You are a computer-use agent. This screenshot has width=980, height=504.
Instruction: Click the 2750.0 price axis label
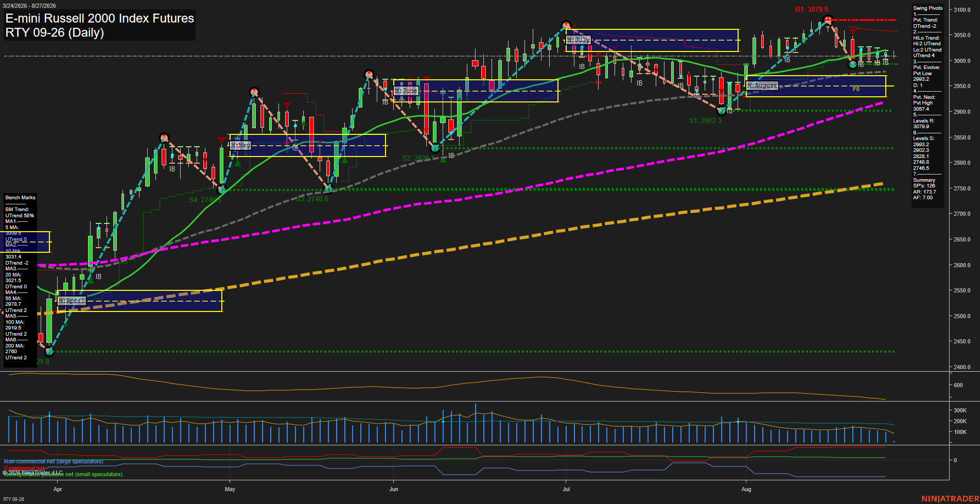pos(961,188)
